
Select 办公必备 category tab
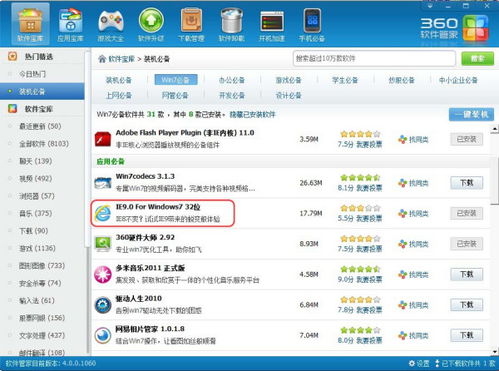click(x=232, y=80)
